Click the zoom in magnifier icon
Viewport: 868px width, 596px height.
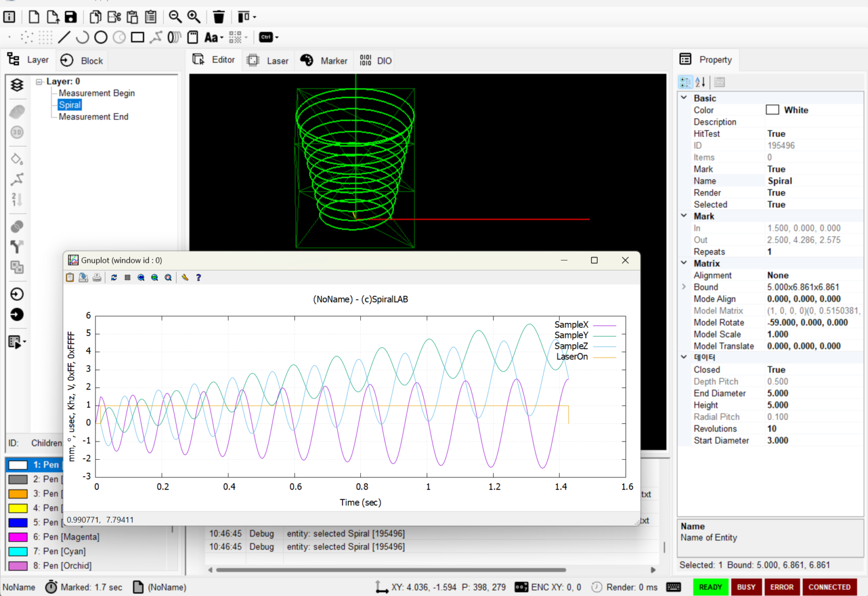[x=194, y=17]
